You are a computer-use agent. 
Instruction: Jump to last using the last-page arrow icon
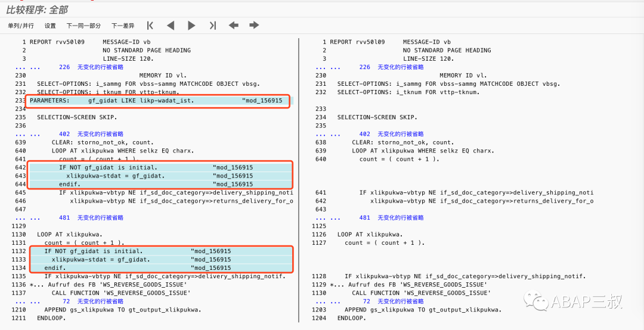point(212,26)
